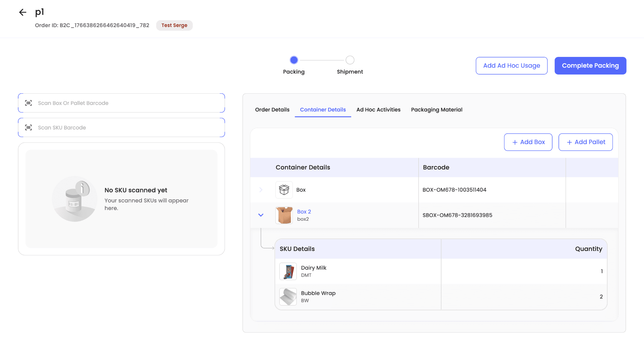The image size is (644, 349).
Task: Click the Box container outline icon
Action: pyautogui.click(x=284, y=190)
